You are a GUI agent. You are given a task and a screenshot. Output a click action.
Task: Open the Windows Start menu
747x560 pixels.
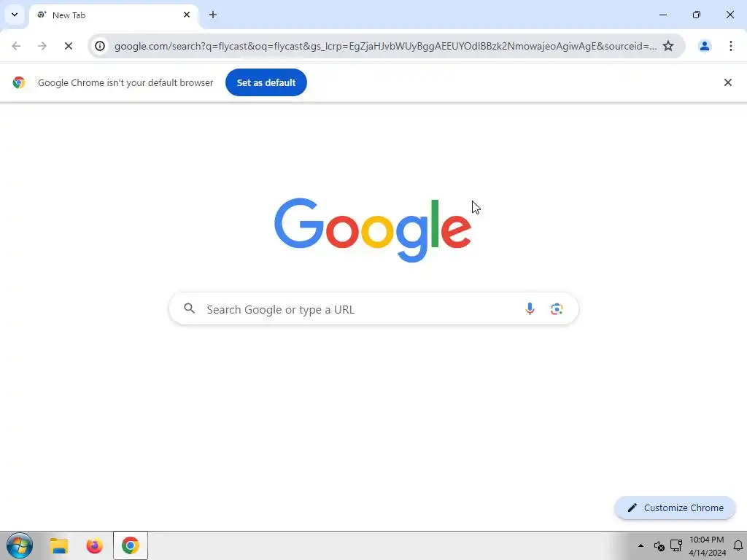point(20,545)
